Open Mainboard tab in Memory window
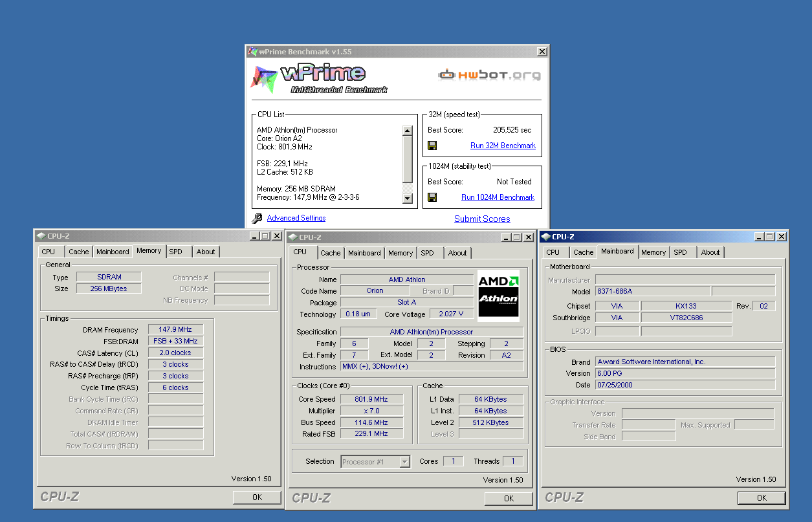 tap(113, 252)
